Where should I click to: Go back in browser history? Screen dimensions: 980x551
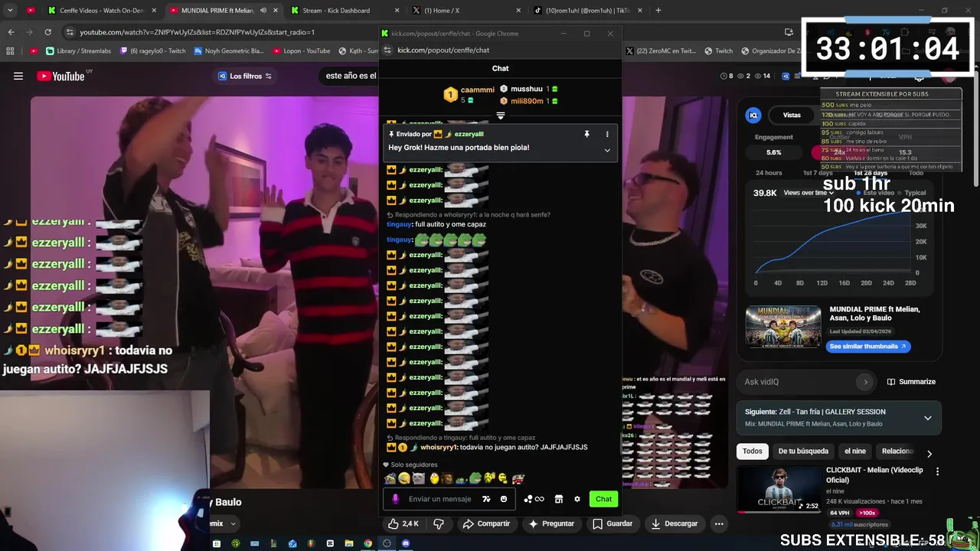pyautogui.click(x=11, y=32)
